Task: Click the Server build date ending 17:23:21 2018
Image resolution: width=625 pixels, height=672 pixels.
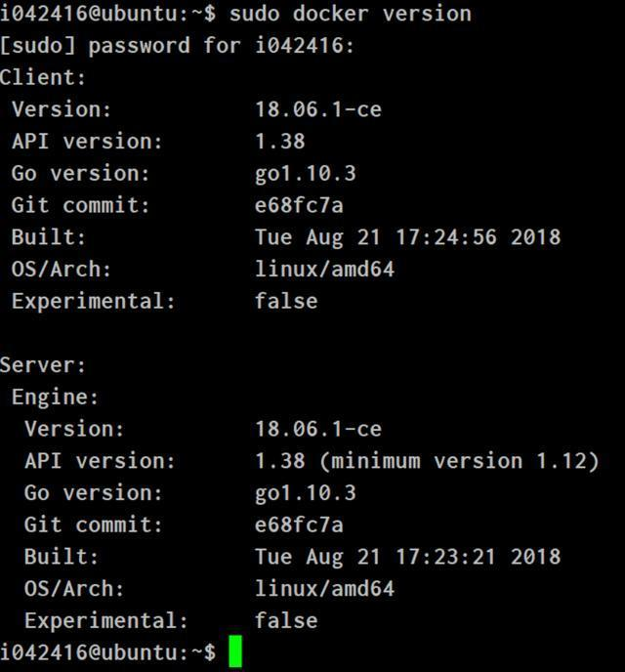Action: (408, 558)
